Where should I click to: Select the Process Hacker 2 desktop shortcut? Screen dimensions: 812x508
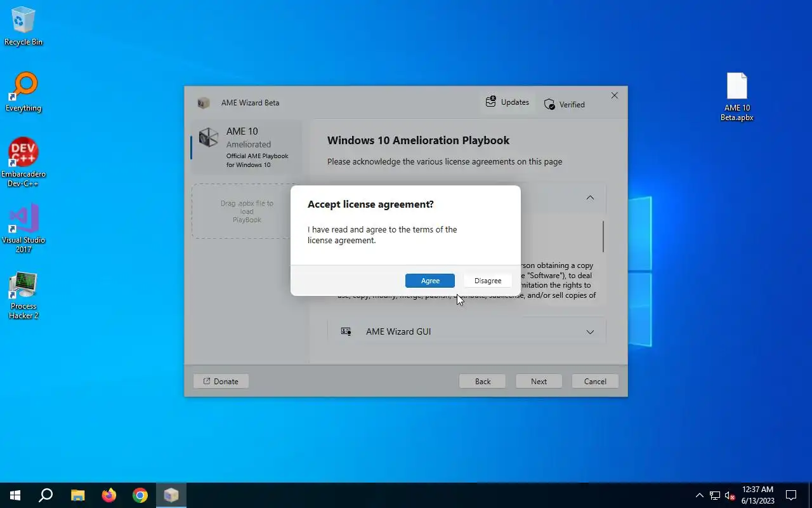(x=23, y=295)
